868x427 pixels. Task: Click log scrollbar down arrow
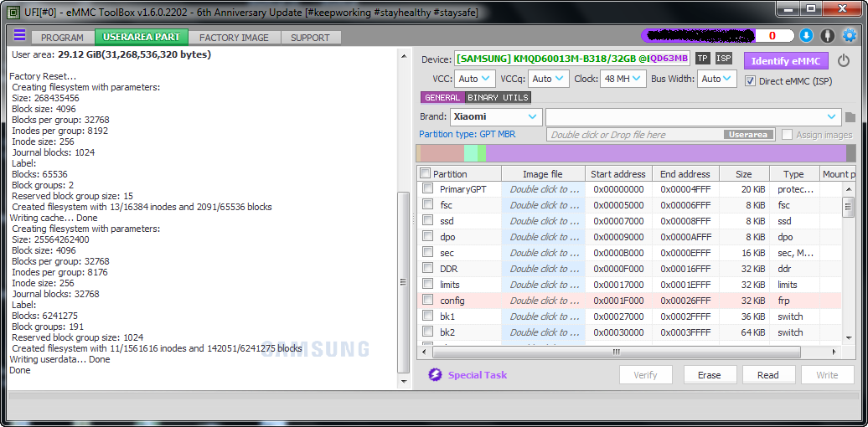[404, 381]
